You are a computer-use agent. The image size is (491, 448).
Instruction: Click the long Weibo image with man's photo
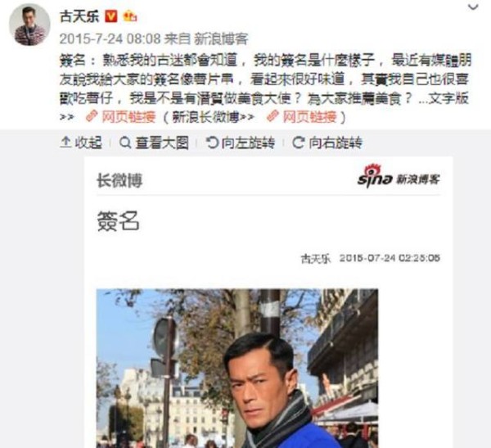[x=268, y=302]
